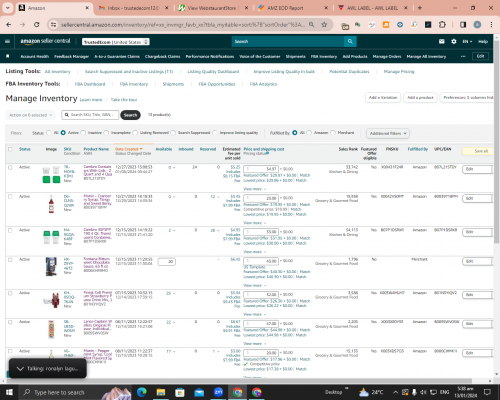
Task: Click the Save all button
Action: 478,151
